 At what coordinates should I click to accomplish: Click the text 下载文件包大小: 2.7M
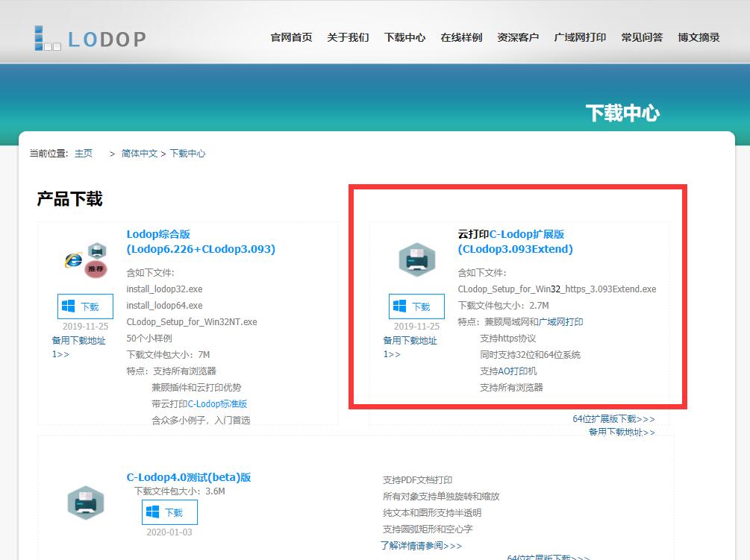pyautogui.click(x=504, y=305)
